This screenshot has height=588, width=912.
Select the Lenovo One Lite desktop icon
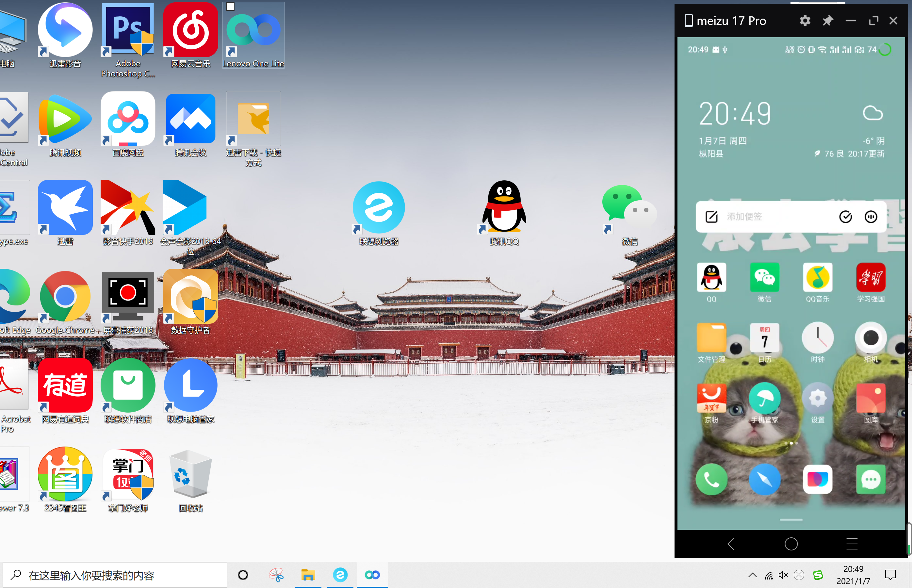pos(253,35)
